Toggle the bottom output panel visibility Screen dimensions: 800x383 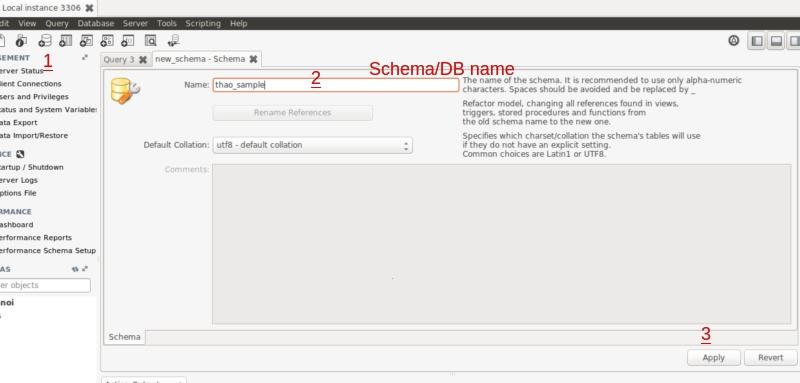click(x=776, y=41)
